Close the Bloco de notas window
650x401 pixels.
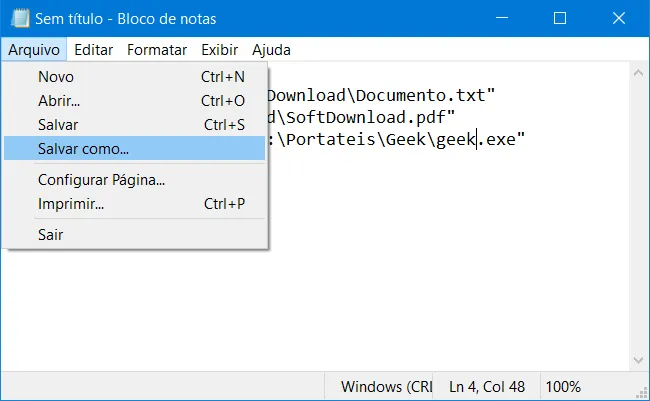619,18
